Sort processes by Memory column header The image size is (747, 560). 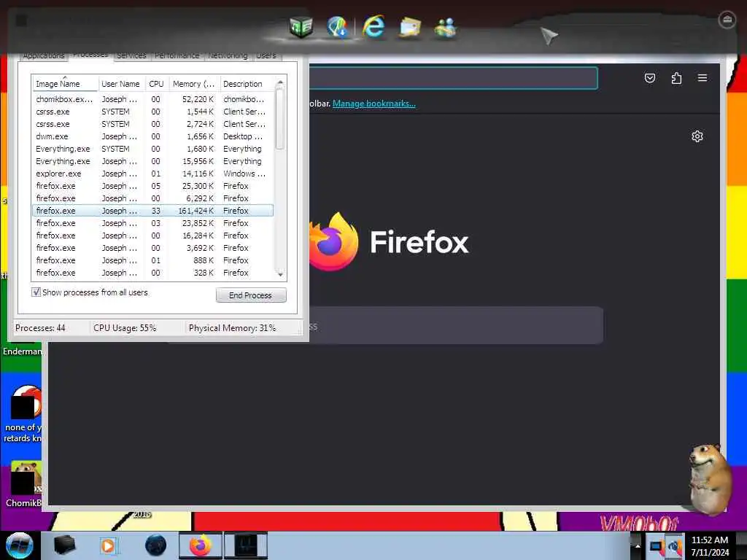[193, 83]
